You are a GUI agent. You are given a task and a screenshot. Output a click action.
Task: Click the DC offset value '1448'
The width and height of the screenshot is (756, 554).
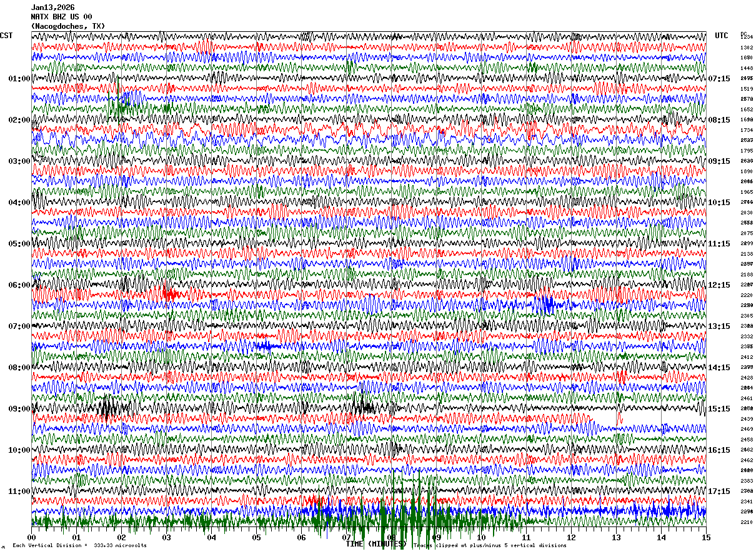click(x=747, y=68)
